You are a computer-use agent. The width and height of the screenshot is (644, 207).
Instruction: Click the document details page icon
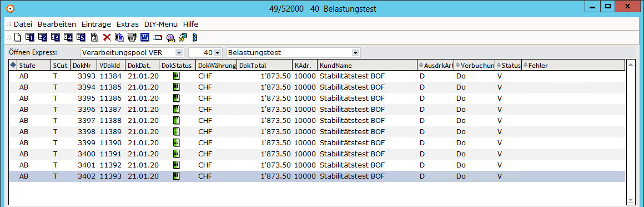(x=94, y=37)
